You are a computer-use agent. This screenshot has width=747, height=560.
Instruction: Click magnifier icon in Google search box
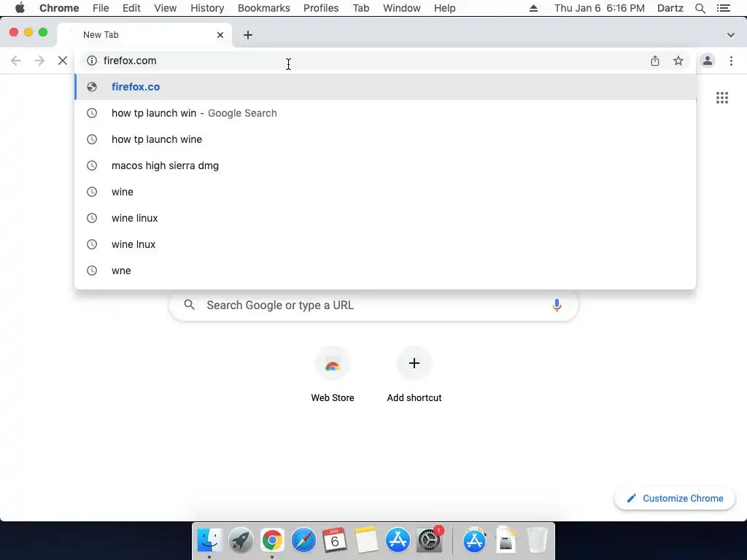point(189,305)
